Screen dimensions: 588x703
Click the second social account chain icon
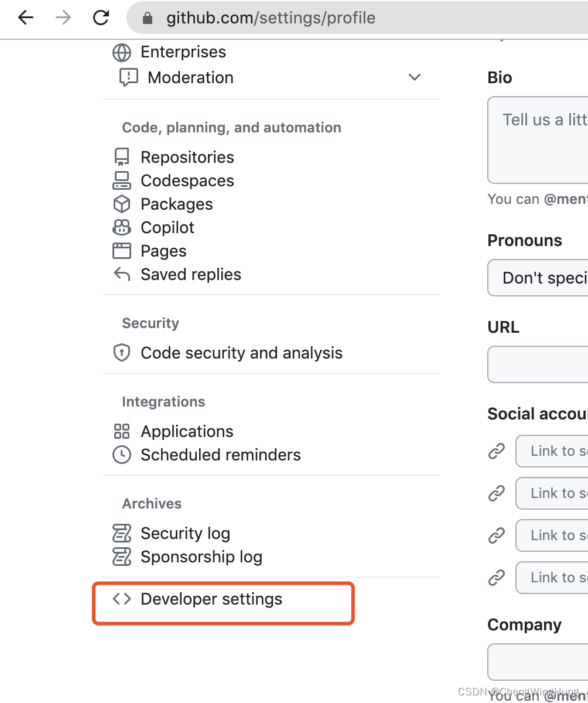pyautogui.click(x=497, y=493)
